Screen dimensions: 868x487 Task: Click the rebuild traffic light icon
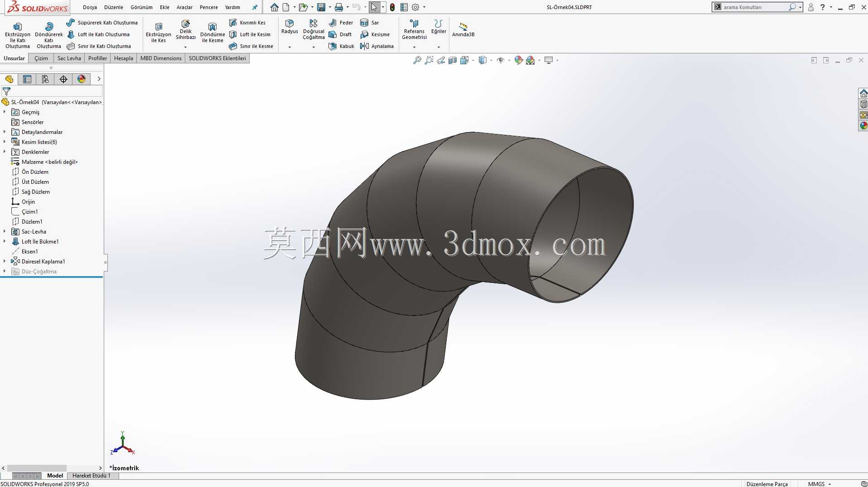coord(392,7)
